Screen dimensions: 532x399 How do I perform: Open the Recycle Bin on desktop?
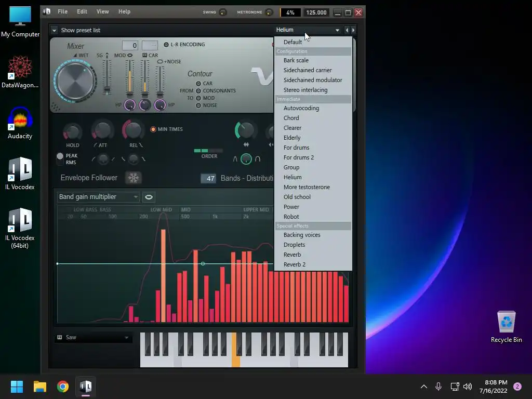click(506, 327)
